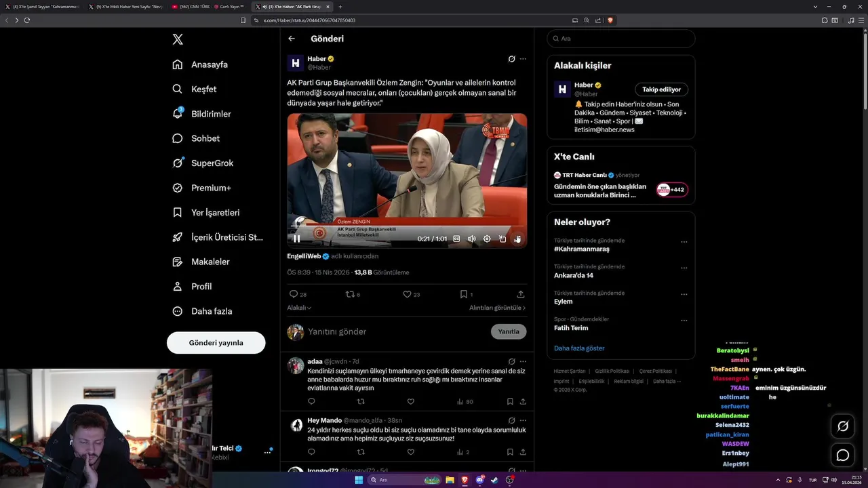
Task: Reload the page
Action: click(27, 20)
